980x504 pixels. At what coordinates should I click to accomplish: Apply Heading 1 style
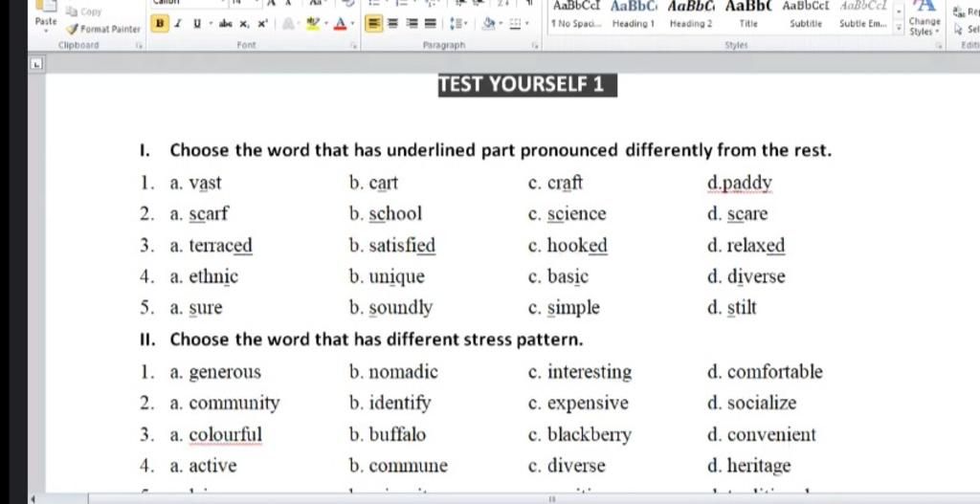pyautogui.click(x=634, y=15)
